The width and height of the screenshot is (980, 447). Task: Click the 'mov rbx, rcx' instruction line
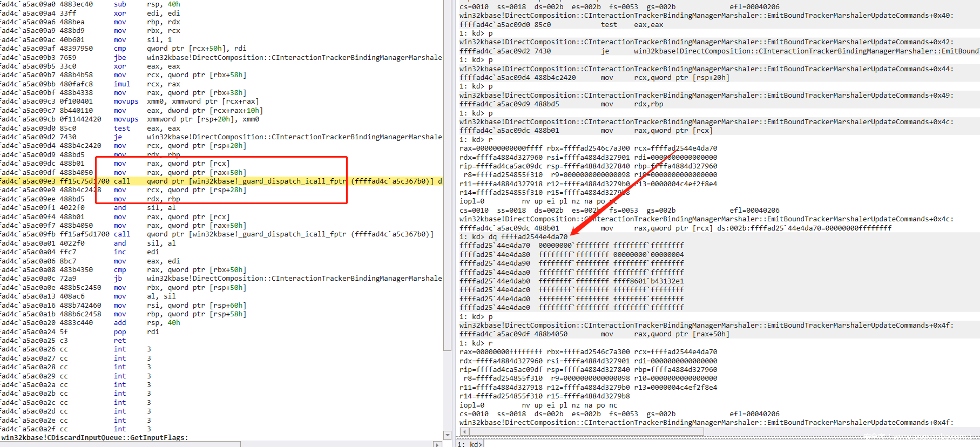(91, 31)
